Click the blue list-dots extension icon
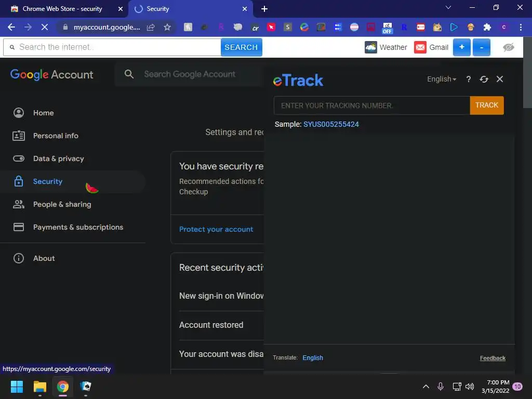The image size is (532, 399). coord(338,27)
